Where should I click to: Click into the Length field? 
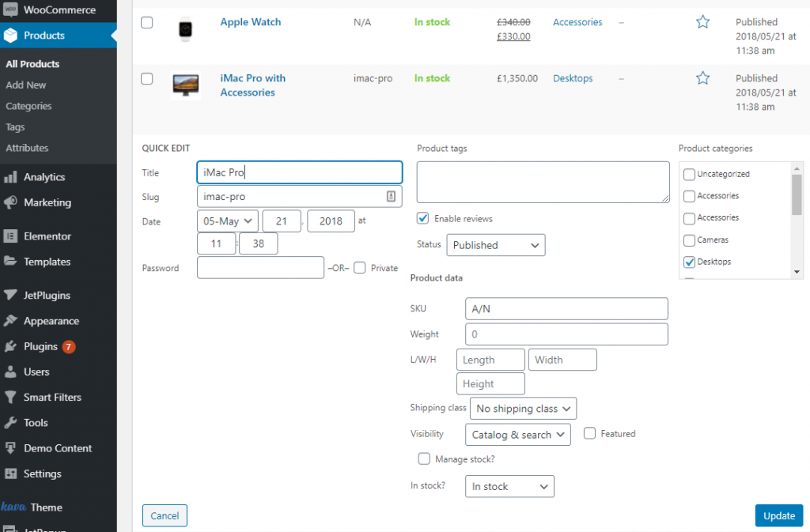[490, 360]
